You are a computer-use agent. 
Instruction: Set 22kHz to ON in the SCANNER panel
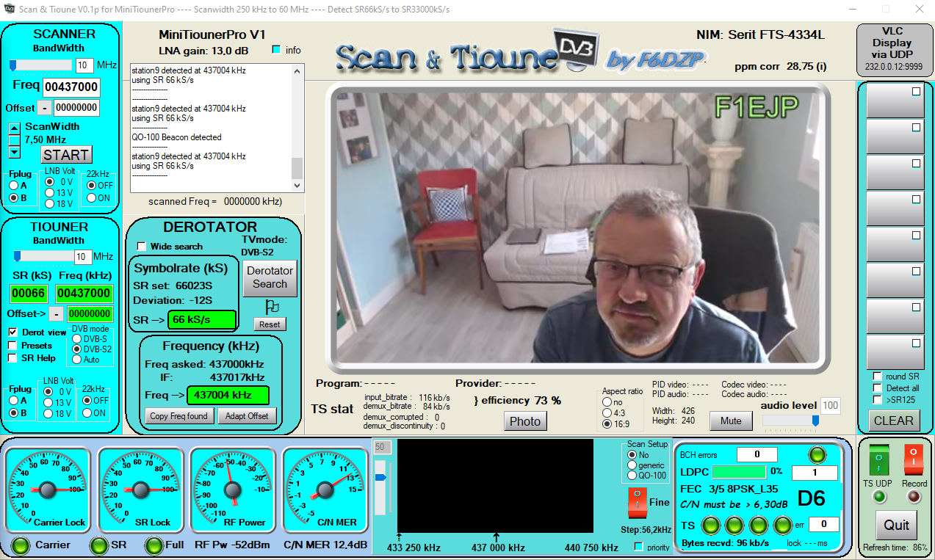(x=92, y=197)
